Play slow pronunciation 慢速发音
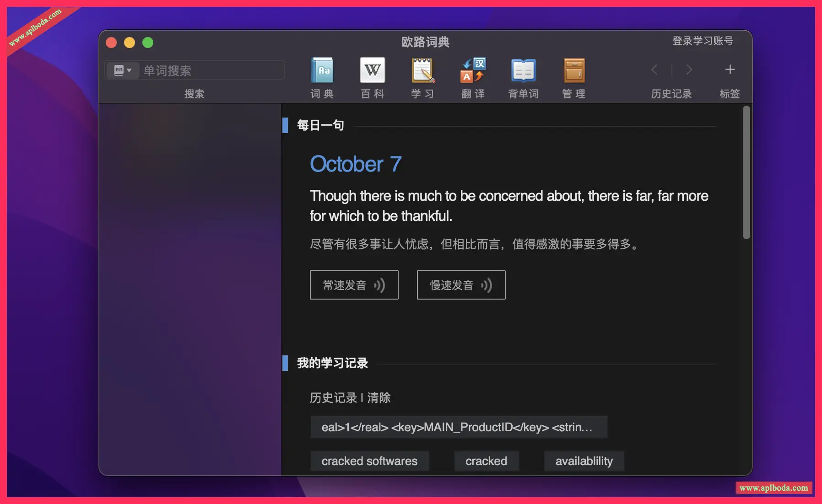The width and height of the screenshot is (822, 504). pos(461,285)
